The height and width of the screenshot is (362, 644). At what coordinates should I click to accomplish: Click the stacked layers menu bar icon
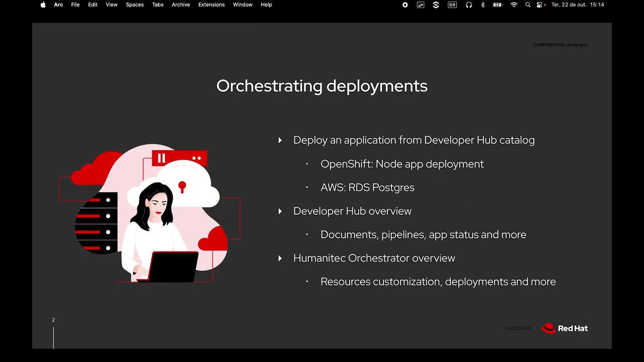[x=436, y=5]
